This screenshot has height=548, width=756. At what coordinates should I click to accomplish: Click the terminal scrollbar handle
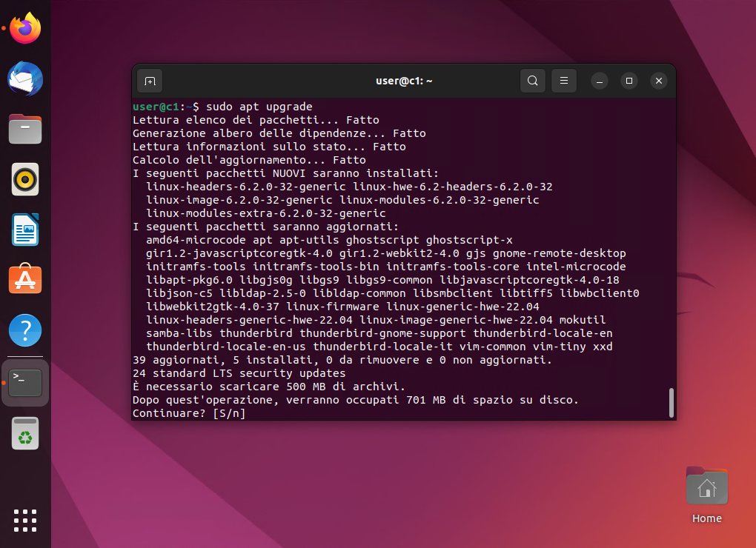[x=672, y=403]
